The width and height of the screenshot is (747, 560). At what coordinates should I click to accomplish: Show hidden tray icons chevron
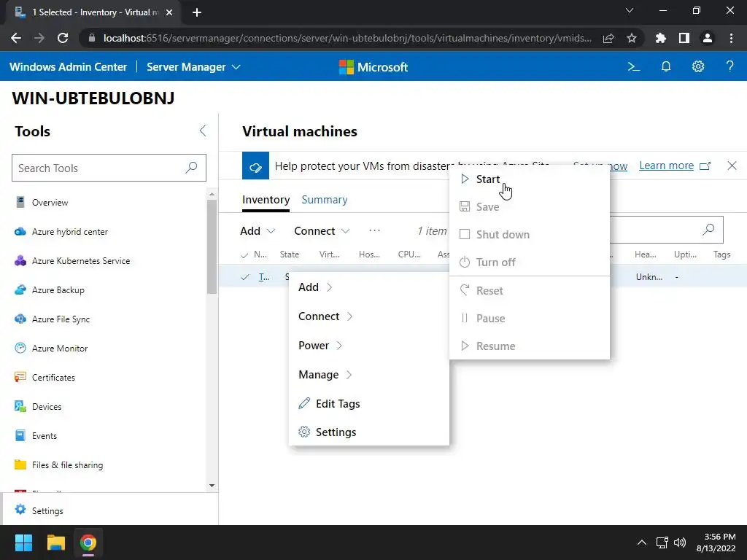coord(642,542)
